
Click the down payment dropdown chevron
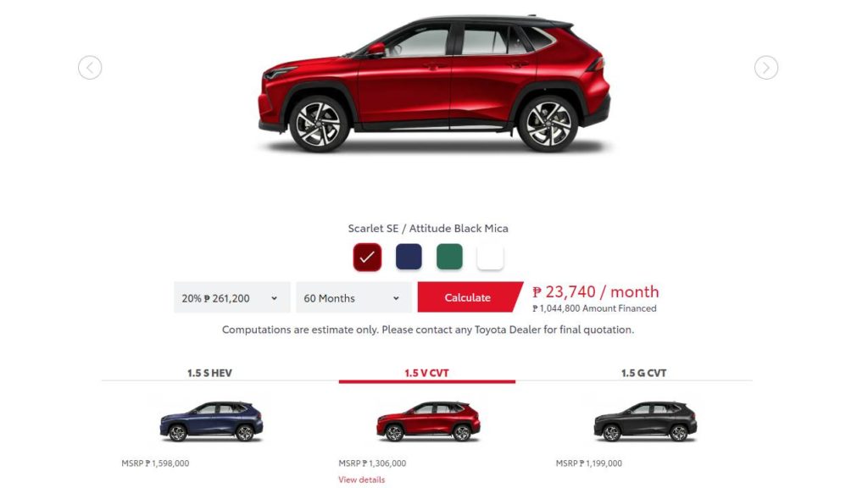tap(274, 298)
